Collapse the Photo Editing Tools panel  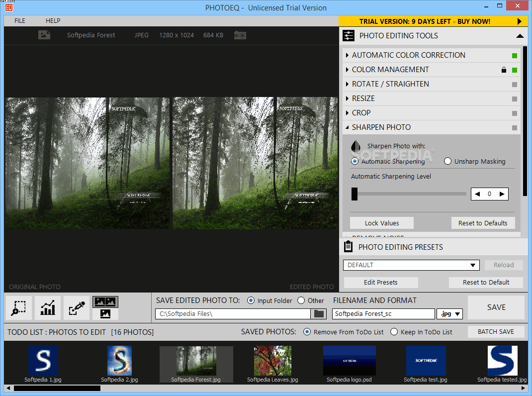pyautogui.click(x=520, y=36)
